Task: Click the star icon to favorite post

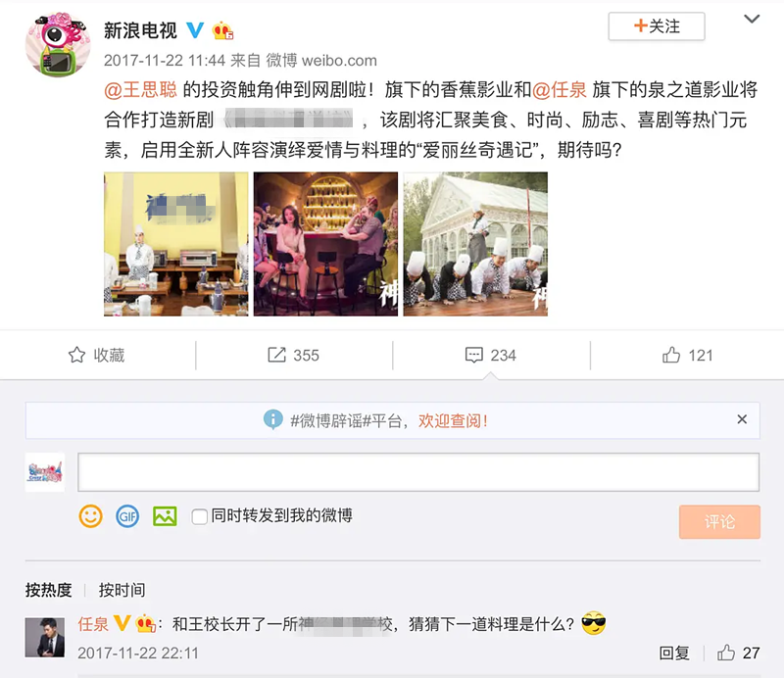Action: click(76, 355)
